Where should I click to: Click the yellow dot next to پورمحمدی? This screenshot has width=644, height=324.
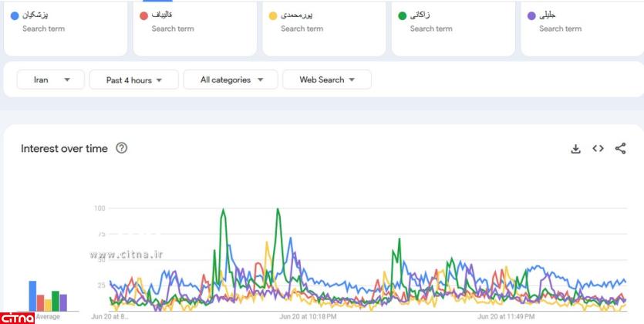(x=273, y=15)
